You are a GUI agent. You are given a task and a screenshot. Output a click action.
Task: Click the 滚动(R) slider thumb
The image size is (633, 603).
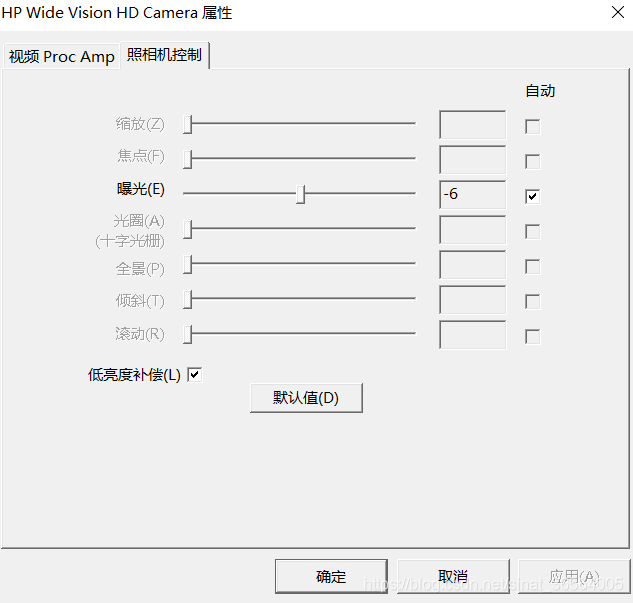point(187,334)
